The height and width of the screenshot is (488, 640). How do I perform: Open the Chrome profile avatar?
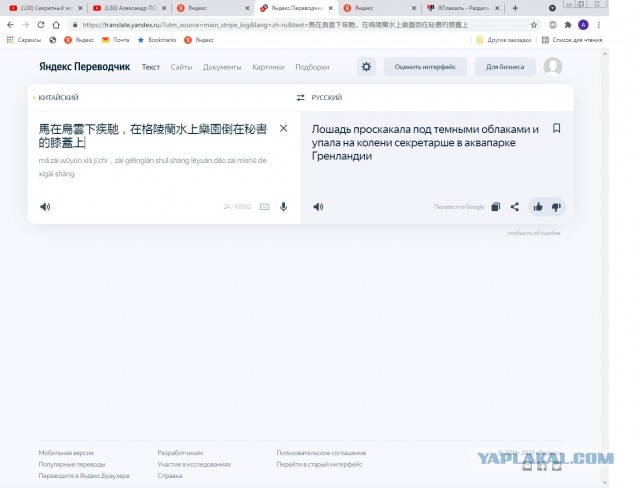[x=583, y=25]
